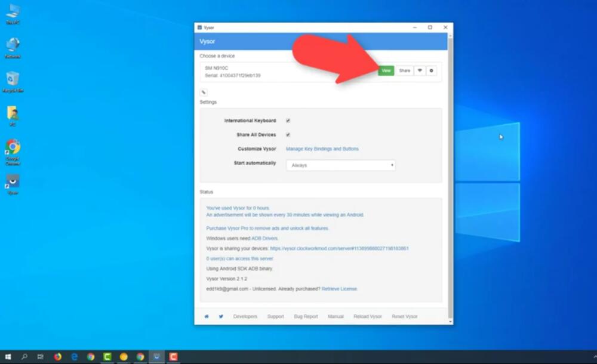Viewport: 597px width, 364px height.
Task: Click green Camtasia icon on taskbar
Action: pos(107,357)
